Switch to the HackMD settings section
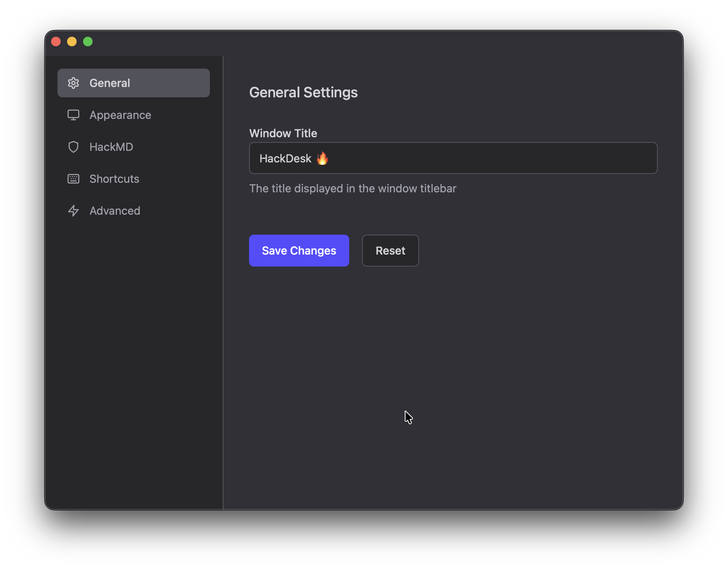This screenshot has height=569, width=728. (x=134, y=147)
